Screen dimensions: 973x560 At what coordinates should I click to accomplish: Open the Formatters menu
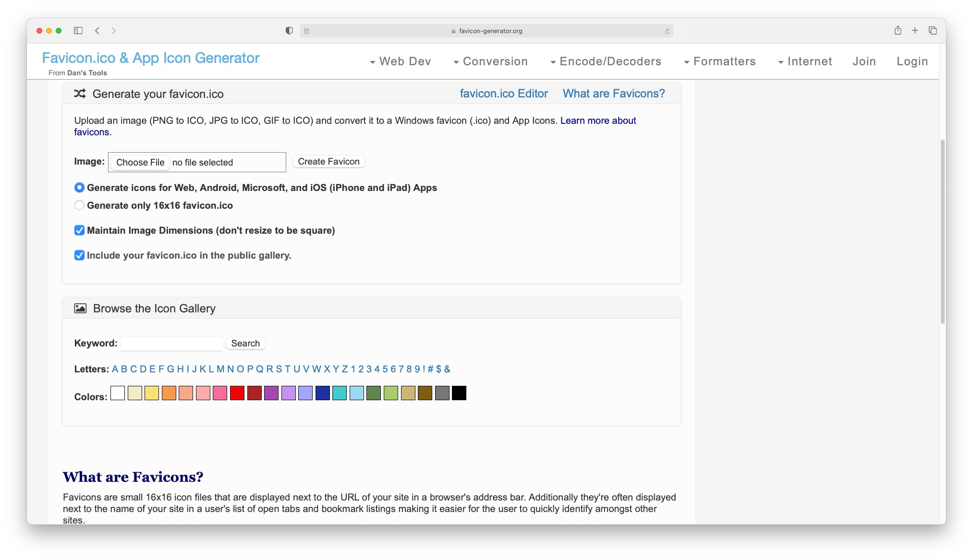click(x=724, y=61)
